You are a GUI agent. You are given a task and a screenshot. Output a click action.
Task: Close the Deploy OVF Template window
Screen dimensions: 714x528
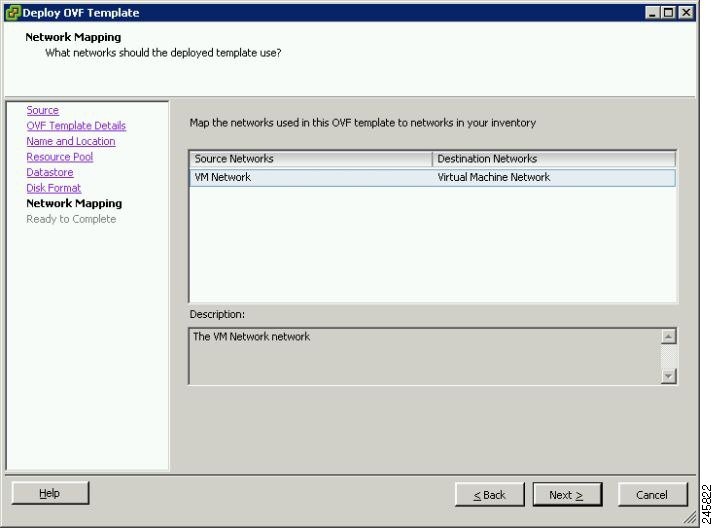click(x=685, y=13)
